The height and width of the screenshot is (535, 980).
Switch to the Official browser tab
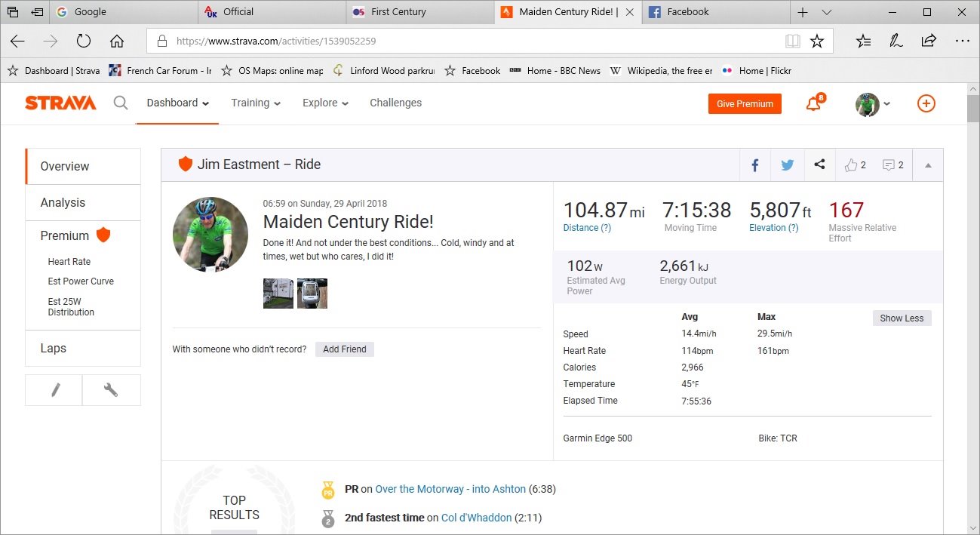pyautogui.click(x=271, y=12)
